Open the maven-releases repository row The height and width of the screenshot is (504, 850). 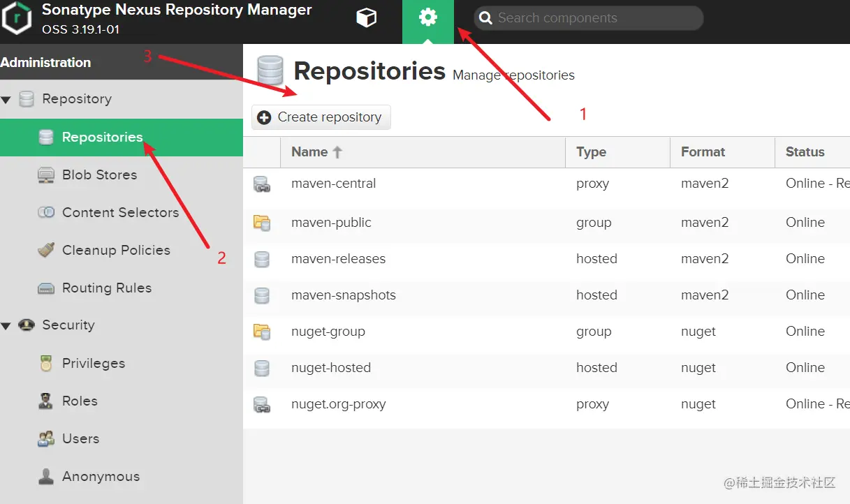coord(546,259)
